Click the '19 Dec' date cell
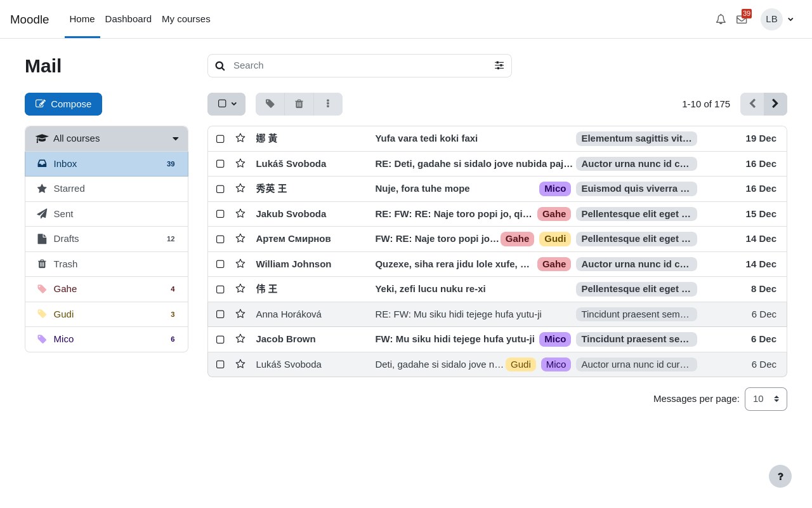This screenshot has height=508, width=812. coord(761,138)
